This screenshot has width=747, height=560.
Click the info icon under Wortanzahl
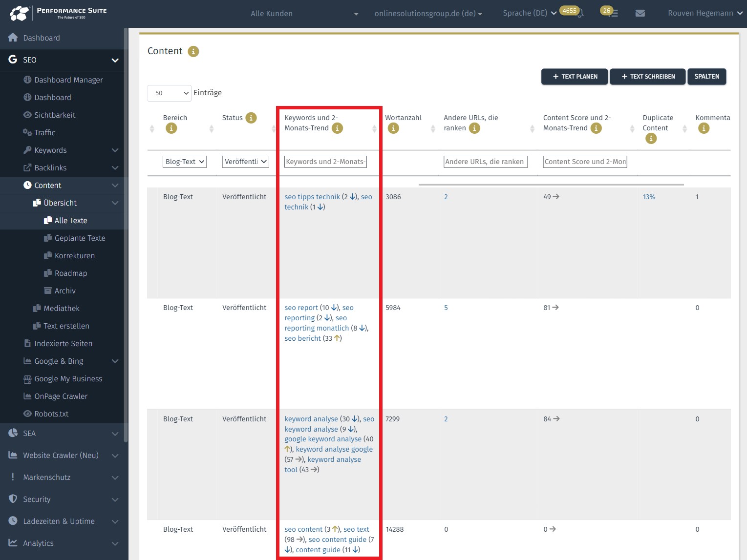(393, 128)
